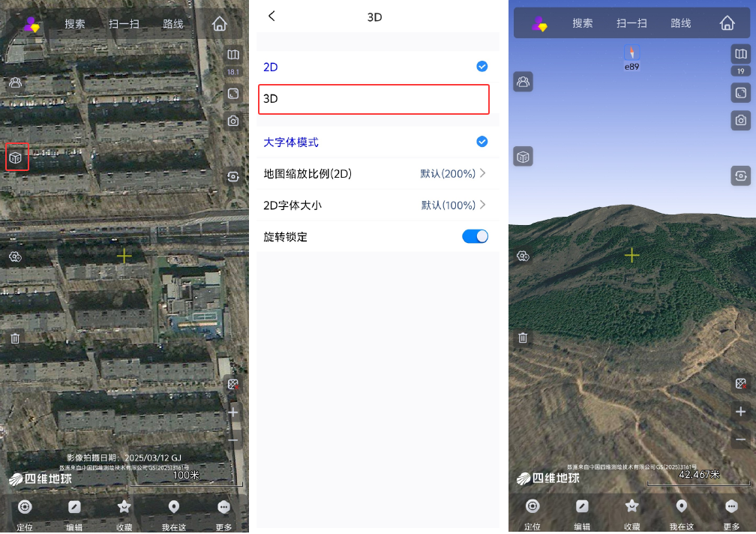Tap measure grid icon in right screen

pos(741,384)
